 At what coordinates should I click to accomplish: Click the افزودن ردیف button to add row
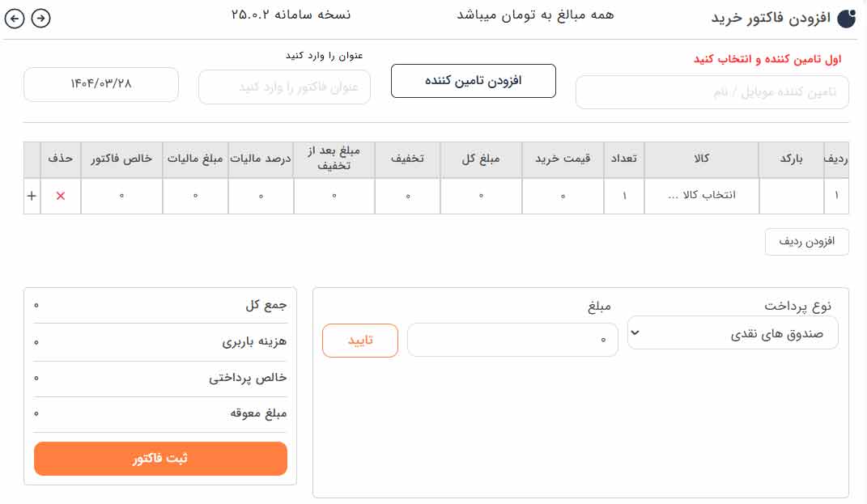coord(807,242)
